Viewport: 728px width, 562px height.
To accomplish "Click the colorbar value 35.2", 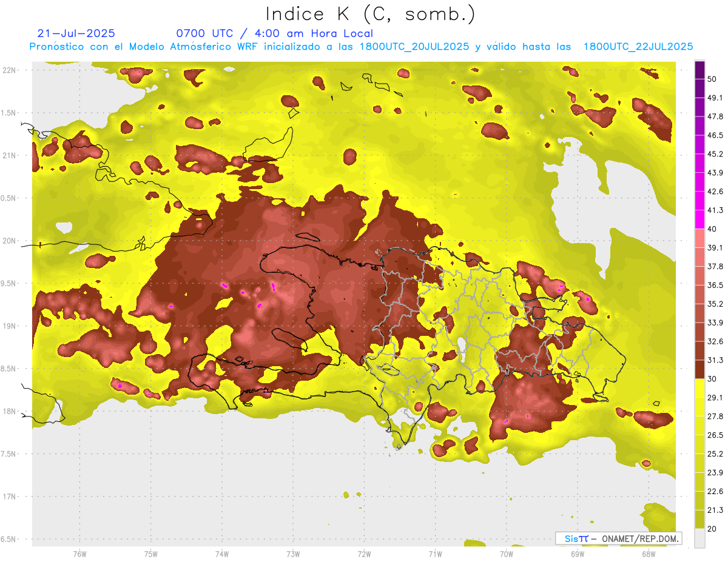I will [715, 304].
